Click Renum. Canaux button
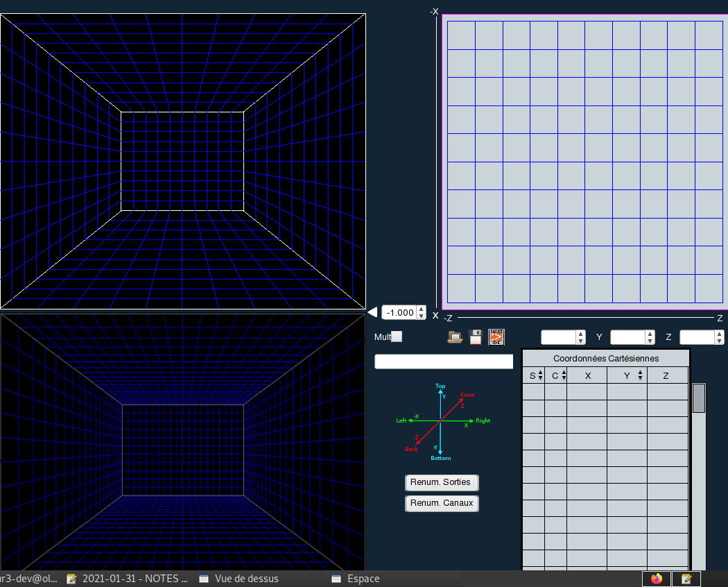This screenshot has height=587, width=728. click(x=441, y=503)
